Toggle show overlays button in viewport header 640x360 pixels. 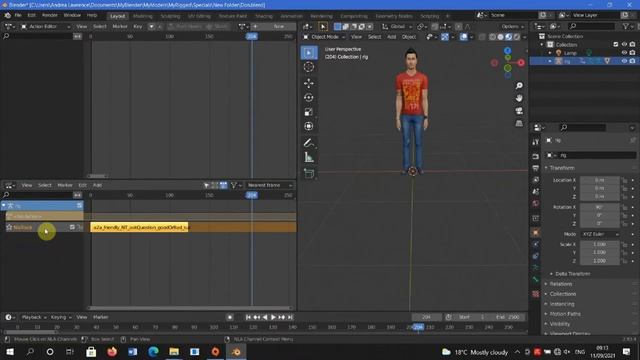coord(464,37)
